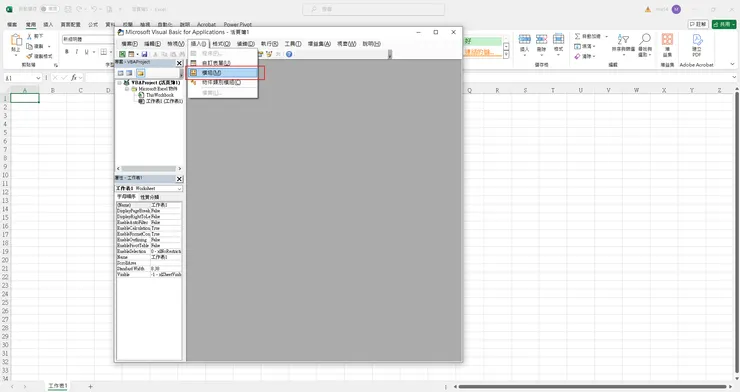The image size is (740, 392).
Task: Open the Window (視窗) menu in VBA editor
Action: (346, 44)
